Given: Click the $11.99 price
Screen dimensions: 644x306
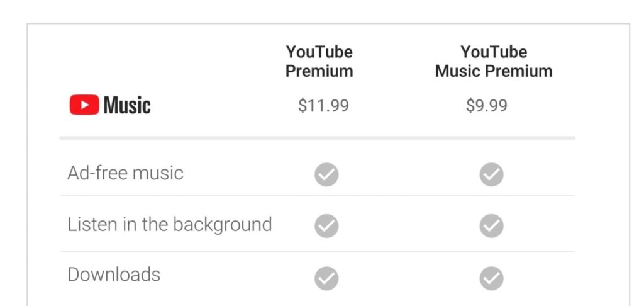Looking at the screenshot, I should (323, 105).
